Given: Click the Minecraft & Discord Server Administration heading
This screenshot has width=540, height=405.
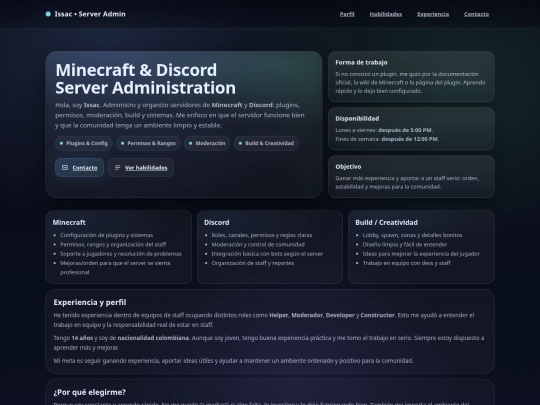Looking at the screenshot, I should point(146,79).
